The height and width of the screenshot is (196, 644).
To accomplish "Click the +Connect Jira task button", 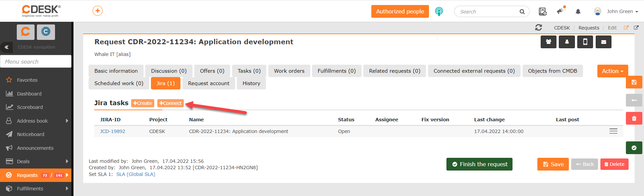I will click(x=170, y=103).
